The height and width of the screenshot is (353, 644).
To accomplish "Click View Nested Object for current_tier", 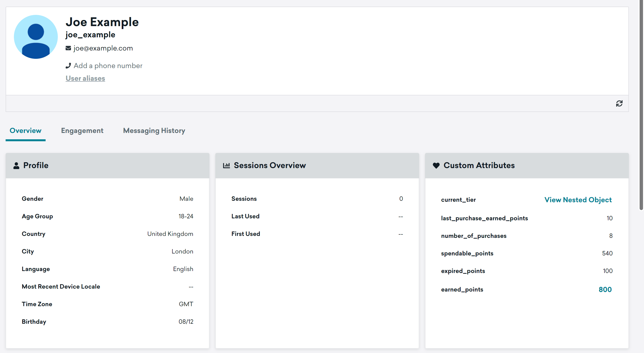I will click(578, 200).
